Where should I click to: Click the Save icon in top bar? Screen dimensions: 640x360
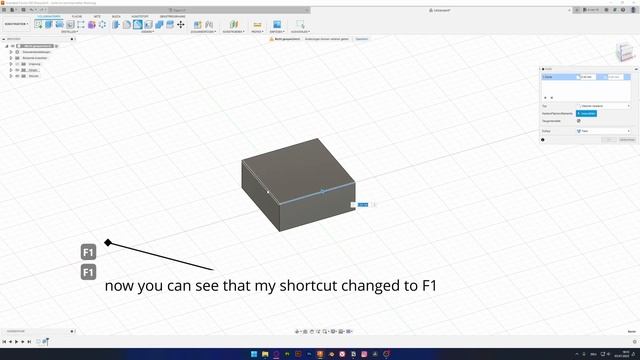23,10
